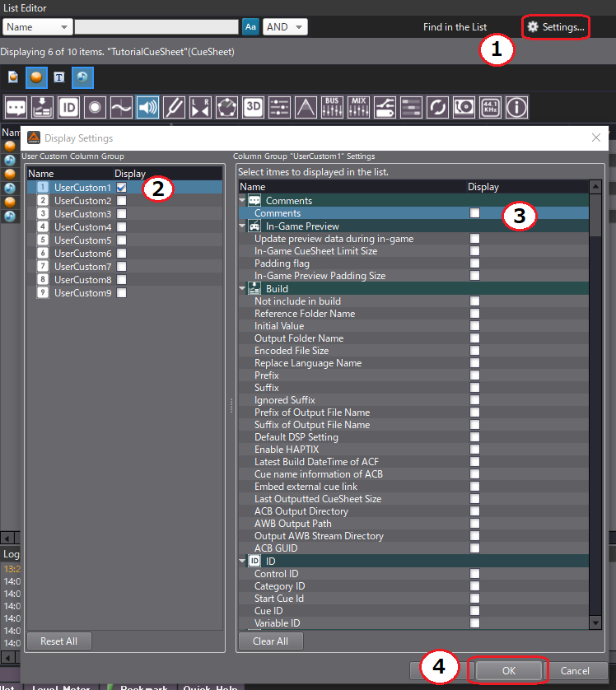Toggle the CueSheet file filter icon
This screenshot has width=616, height=690.
point(13,77)
